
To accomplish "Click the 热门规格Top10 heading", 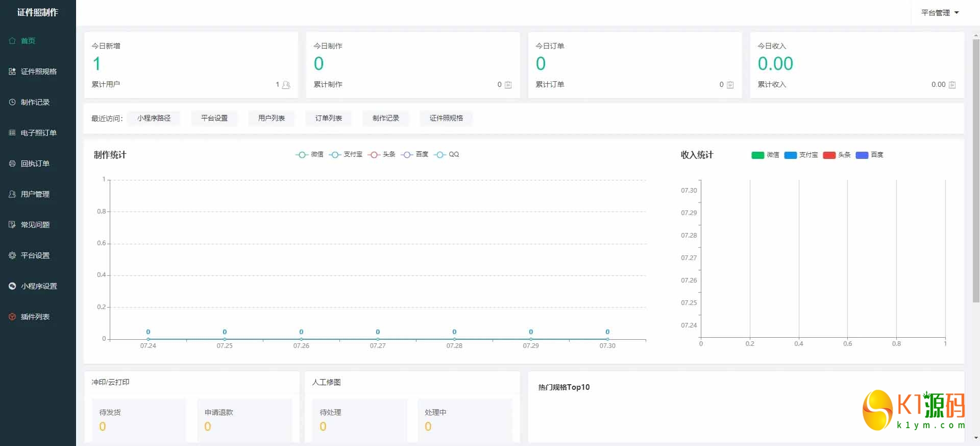I will [x=564, y=387].
